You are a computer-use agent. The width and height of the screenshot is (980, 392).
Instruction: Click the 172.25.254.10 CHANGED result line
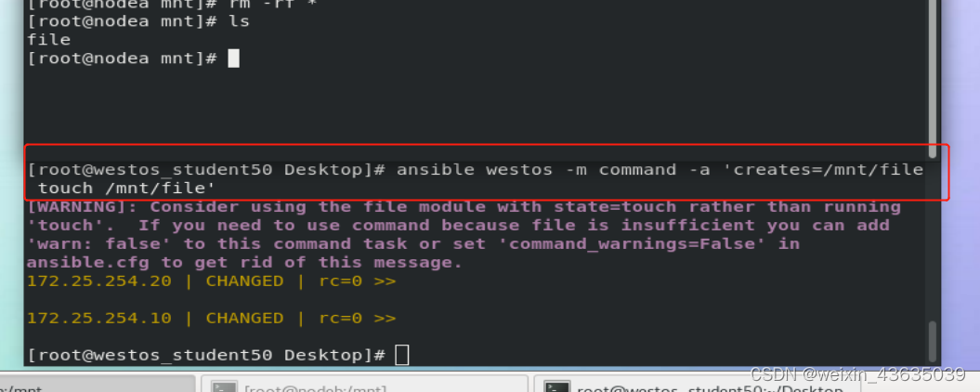click(211, 319)
